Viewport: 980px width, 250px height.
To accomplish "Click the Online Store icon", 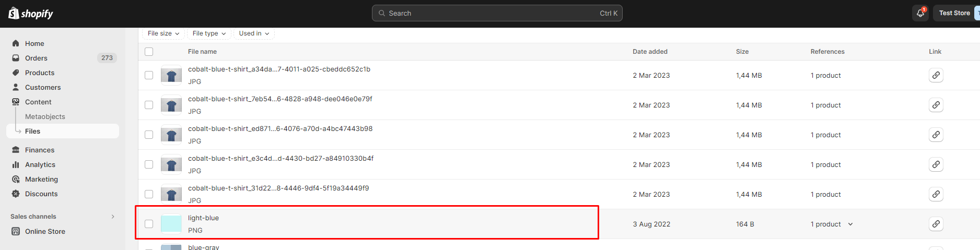I will [16, 231].
